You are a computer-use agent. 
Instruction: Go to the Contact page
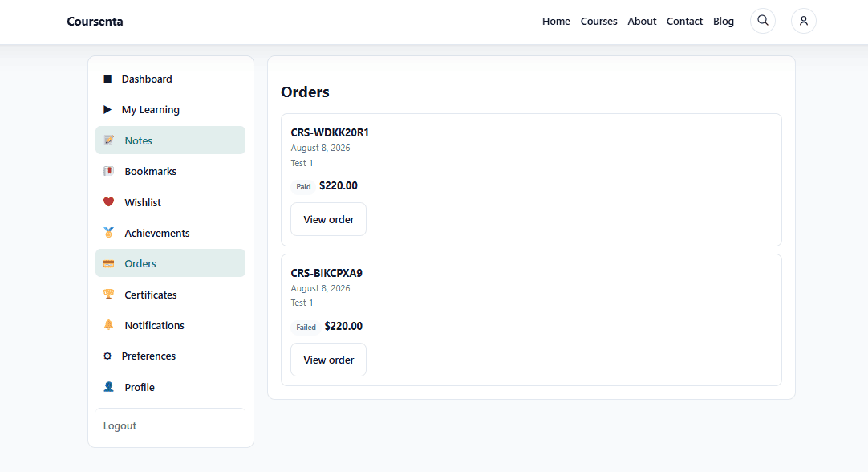[684, 21]
